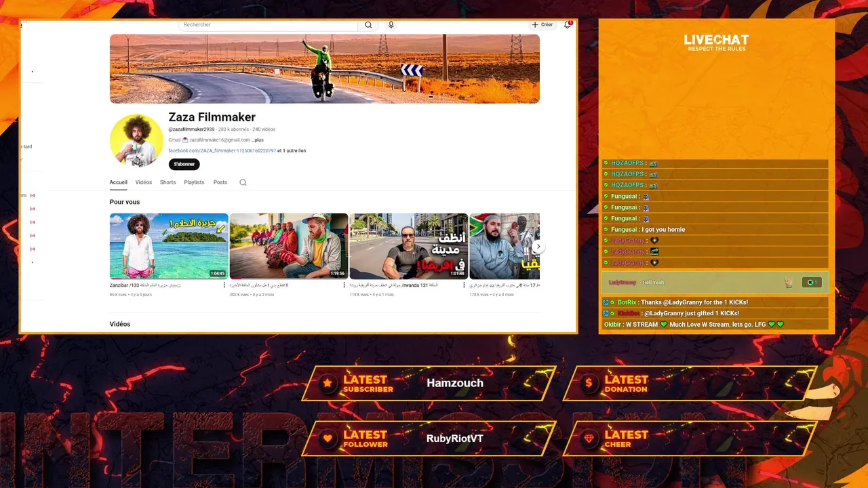868x488 pixels.
Task: Switch to the Shorts tab
Action: tap(167, 182)
